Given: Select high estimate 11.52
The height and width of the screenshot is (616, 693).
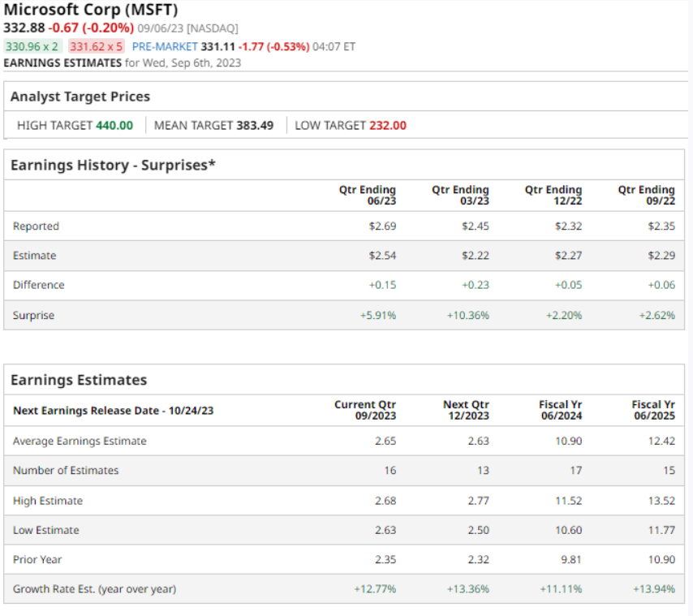Looking at the screenshot, I should pos(568,501).
